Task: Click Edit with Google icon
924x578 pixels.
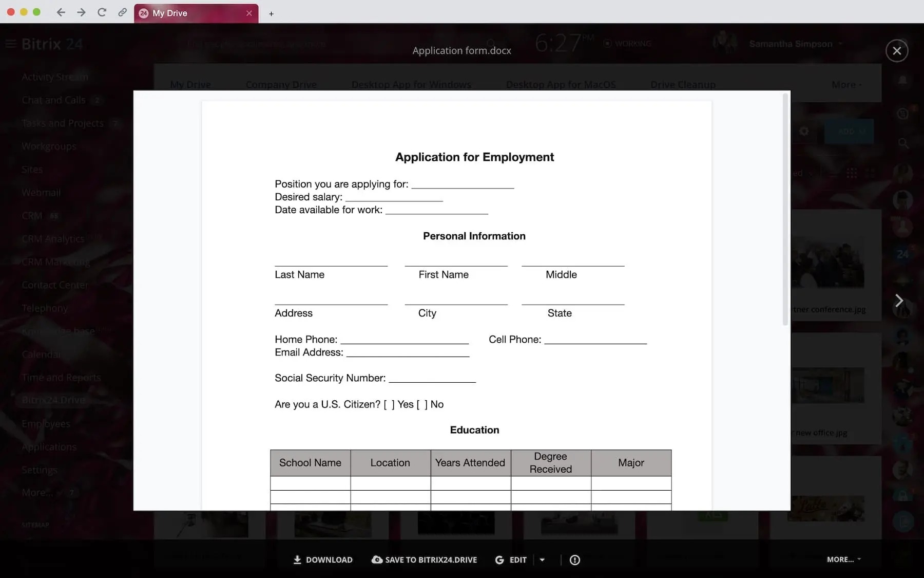Action: pos(510,560)
